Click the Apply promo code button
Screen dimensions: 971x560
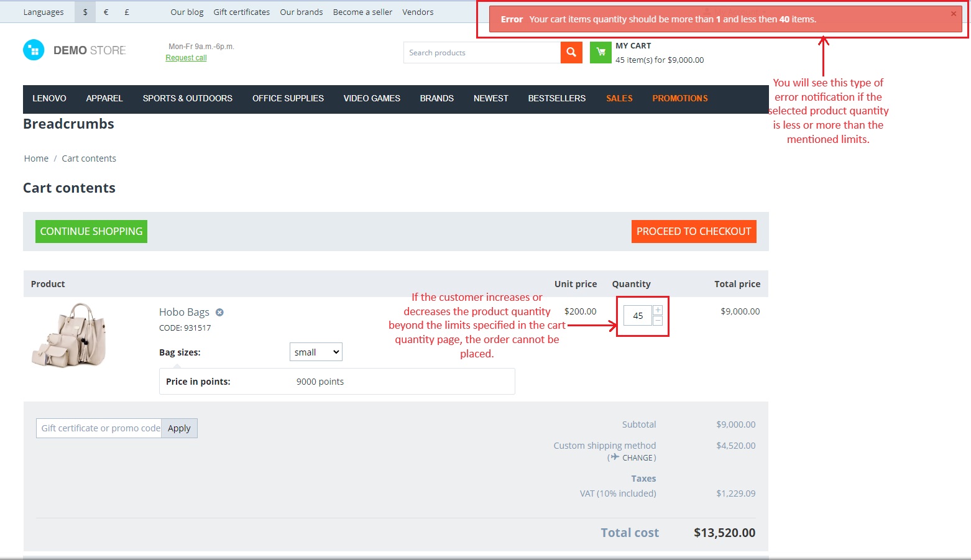(179, 428)
